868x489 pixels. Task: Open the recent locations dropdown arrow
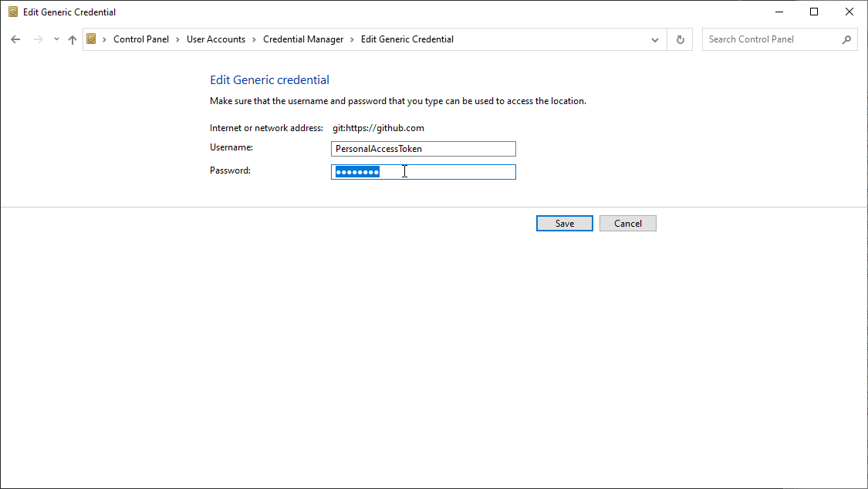pos(56,39)
